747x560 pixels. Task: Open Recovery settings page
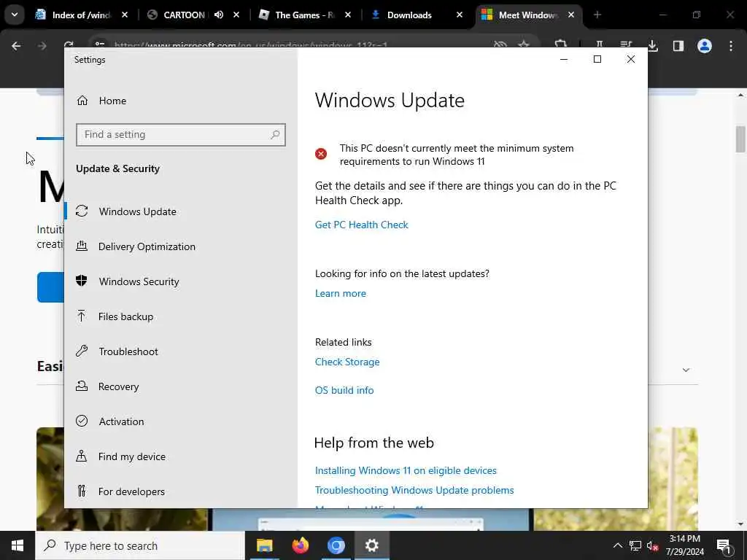click(x=119, y=386)
